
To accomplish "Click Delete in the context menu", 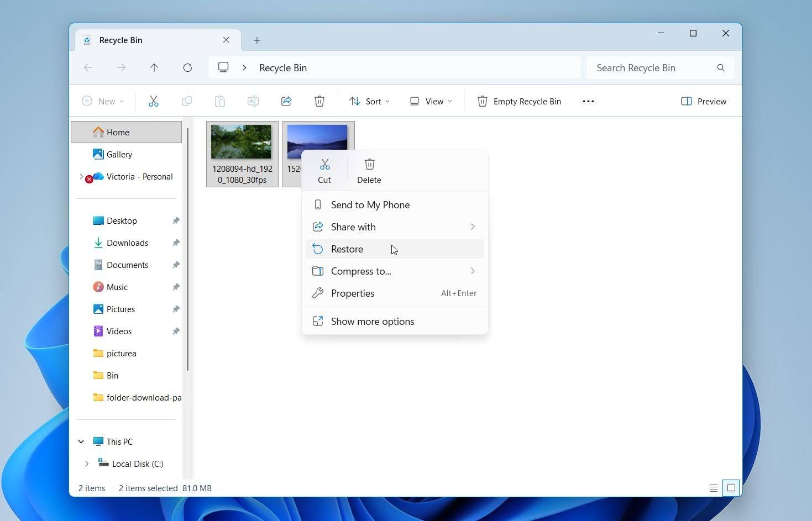I will (x=369, y=171).
